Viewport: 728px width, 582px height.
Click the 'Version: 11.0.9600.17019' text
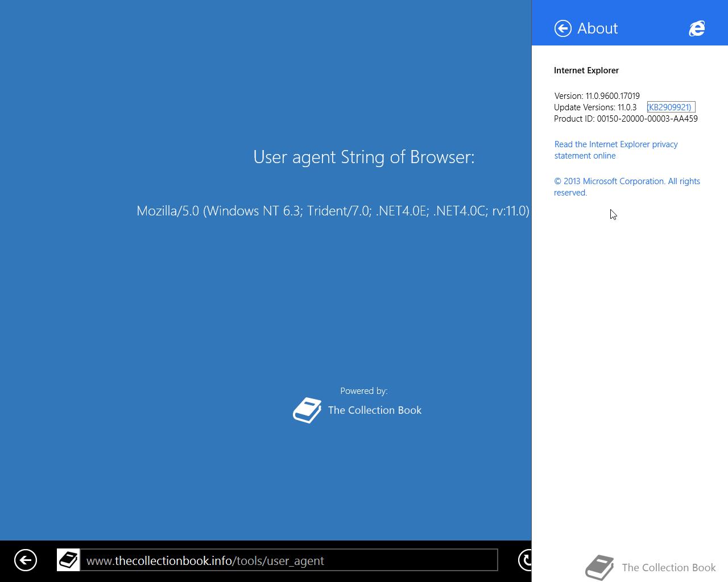pyautogui.click(x=597, y=96)
